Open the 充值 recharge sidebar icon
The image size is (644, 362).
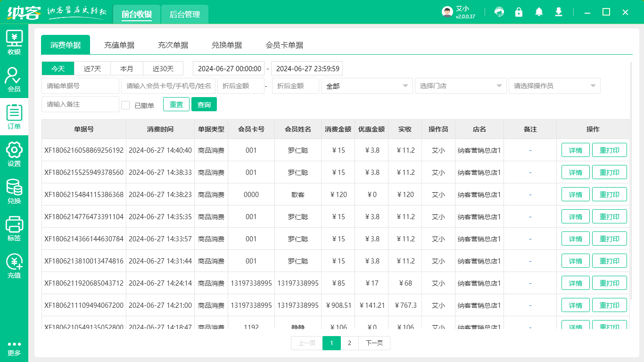14,266
